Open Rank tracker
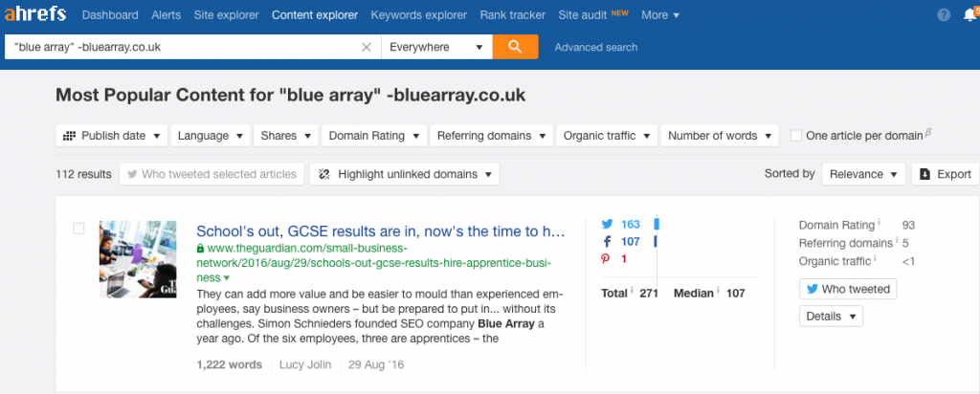980x394 pixels. (x=513, y=15)
